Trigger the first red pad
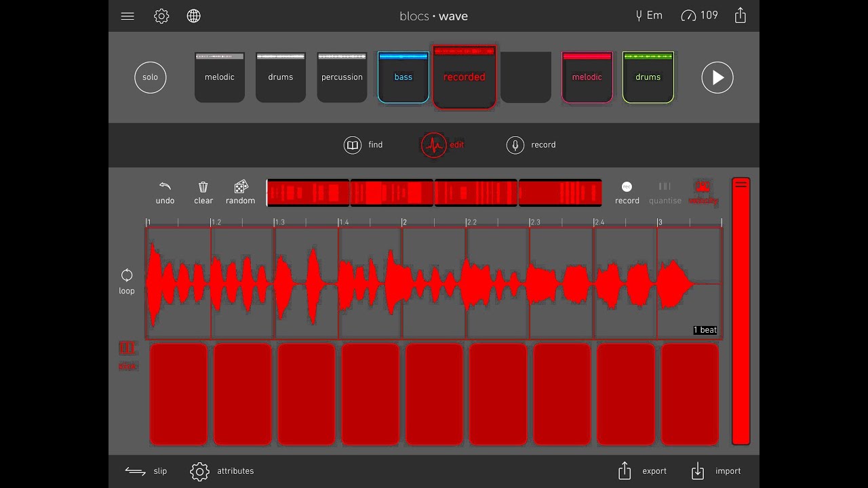Image resolution: width=868 pixels, height=488 pixels. [179, 394]
